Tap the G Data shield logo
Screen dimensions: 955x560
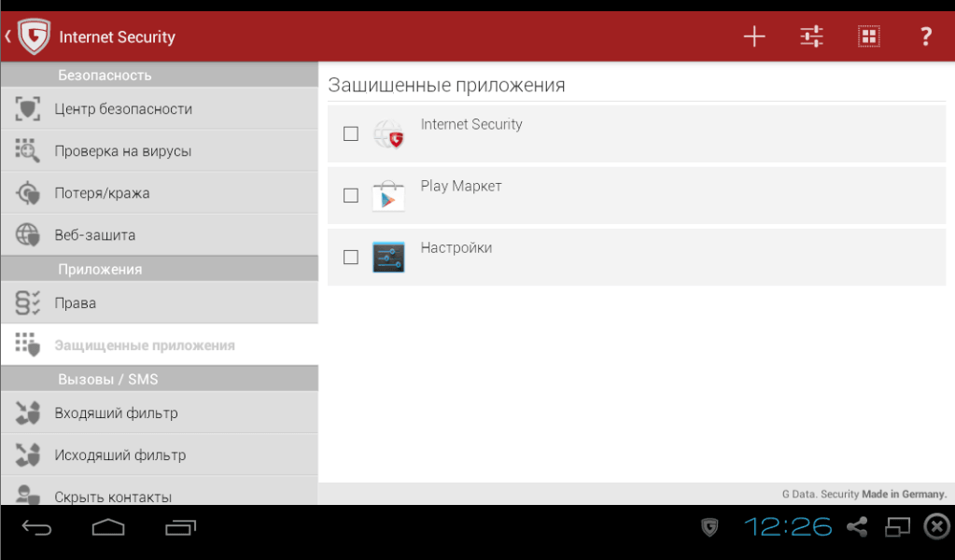click(34, 37)
